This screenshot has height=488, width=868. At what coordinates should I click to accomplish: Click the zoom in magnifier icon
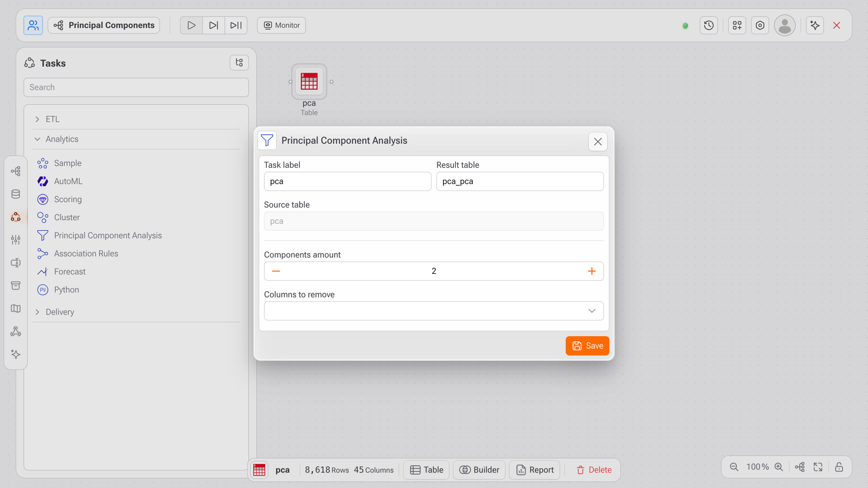pyautogui.click(x=779, y=467)
